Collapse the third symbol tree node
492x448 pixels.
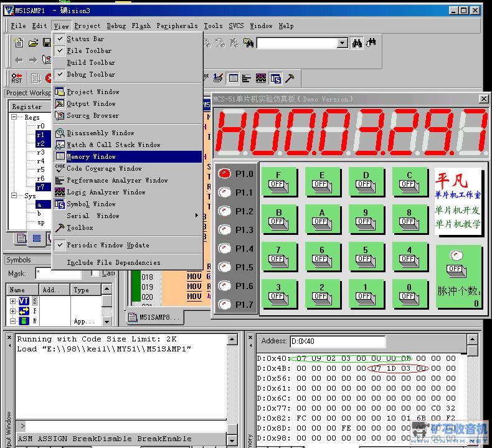click(x=12, y=321)
